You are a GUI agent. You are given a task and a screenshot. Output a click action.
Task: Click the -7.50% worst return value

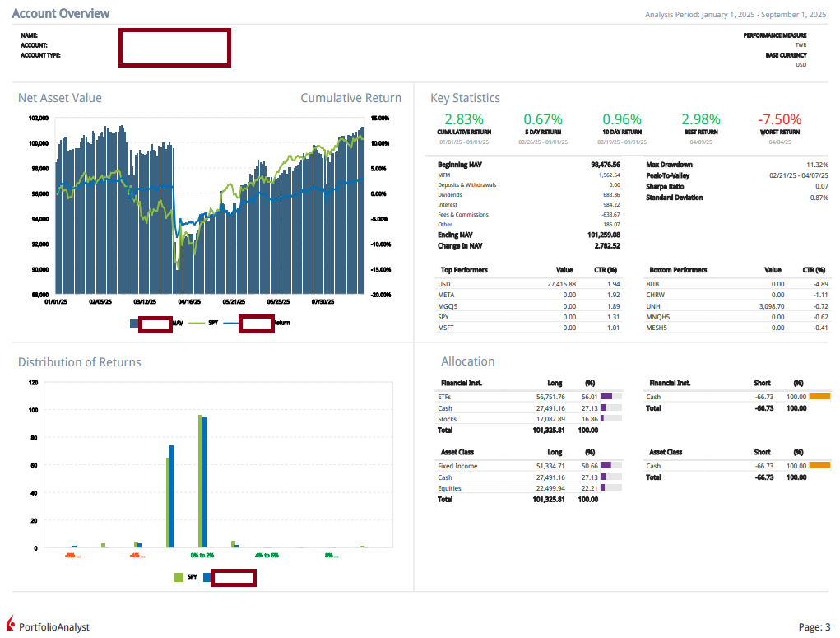tap(779, 120)
